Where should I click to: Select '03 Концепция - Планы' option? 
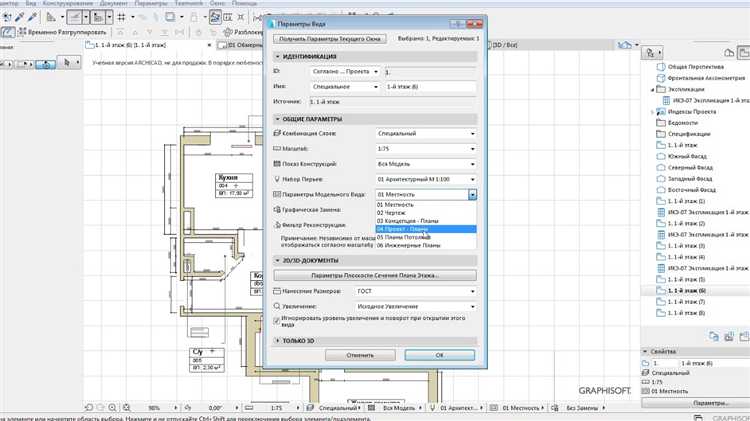tap(426, 221)
